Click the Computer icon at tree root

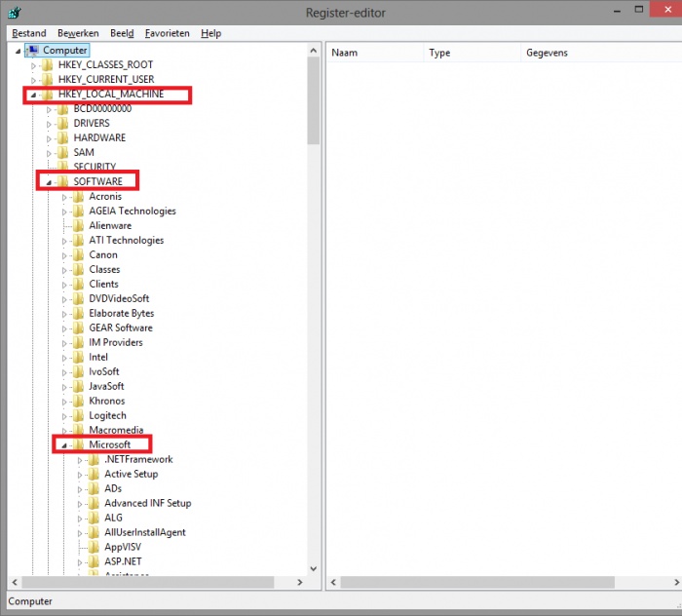33,51
